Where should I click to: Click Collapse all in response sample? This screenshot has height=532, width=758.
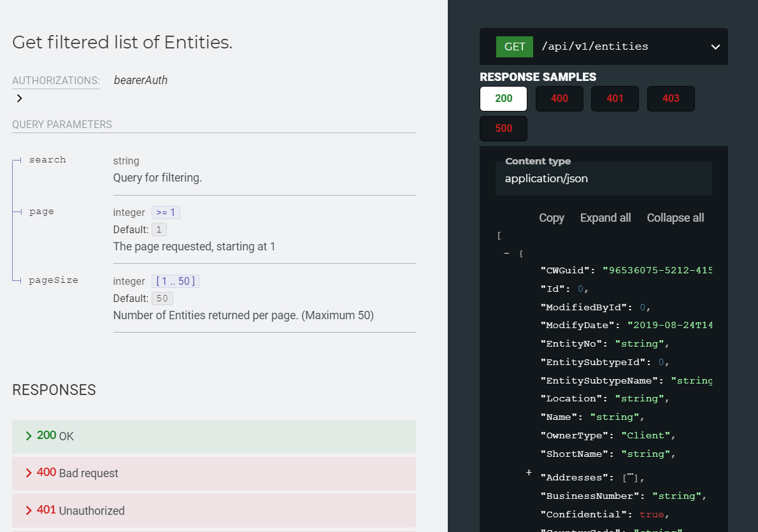tap(675, 218)
